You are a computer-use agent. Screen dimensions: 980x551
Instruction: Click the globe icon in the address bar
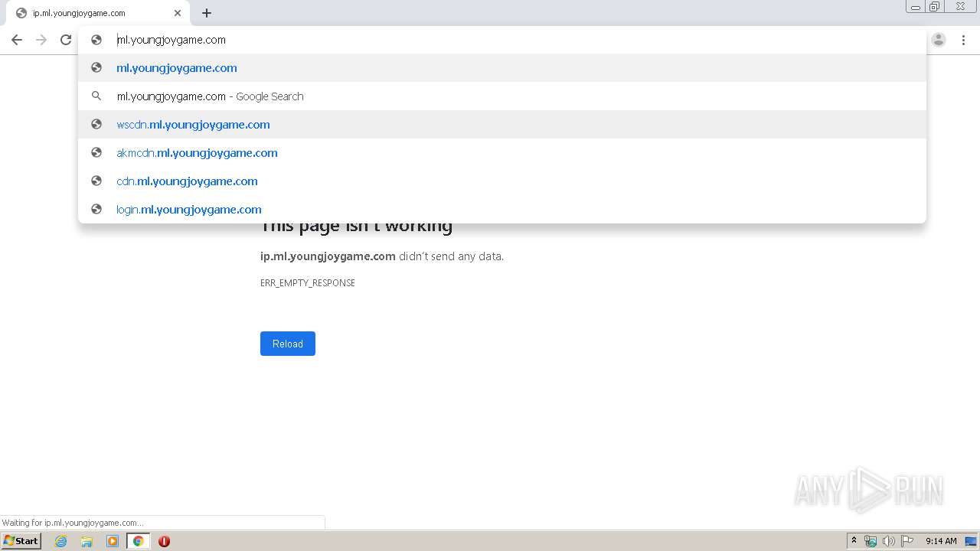coord(96,40)
